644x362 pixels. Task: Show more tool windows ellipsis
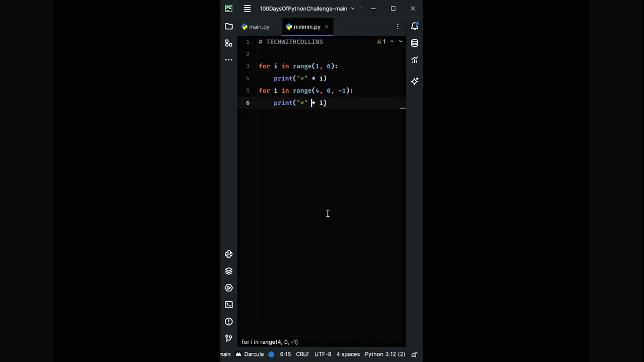coord(229,60)
